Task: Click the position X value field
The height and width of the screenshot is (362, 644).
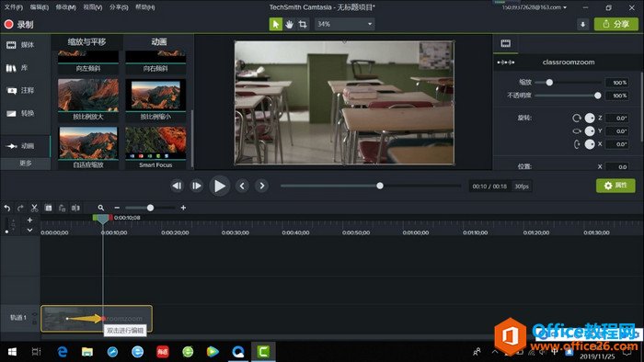Action: [617, 167]
